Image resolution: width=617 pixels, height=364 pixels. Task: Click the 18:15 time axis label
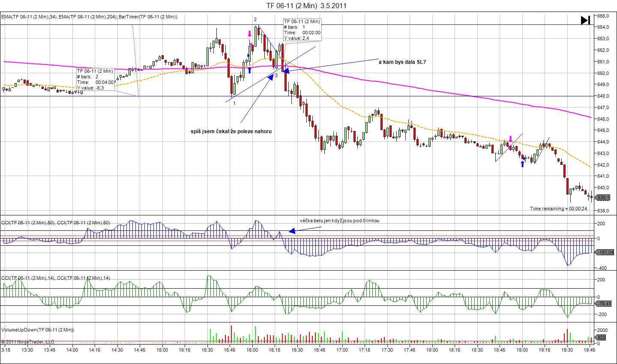click(455, 350)
